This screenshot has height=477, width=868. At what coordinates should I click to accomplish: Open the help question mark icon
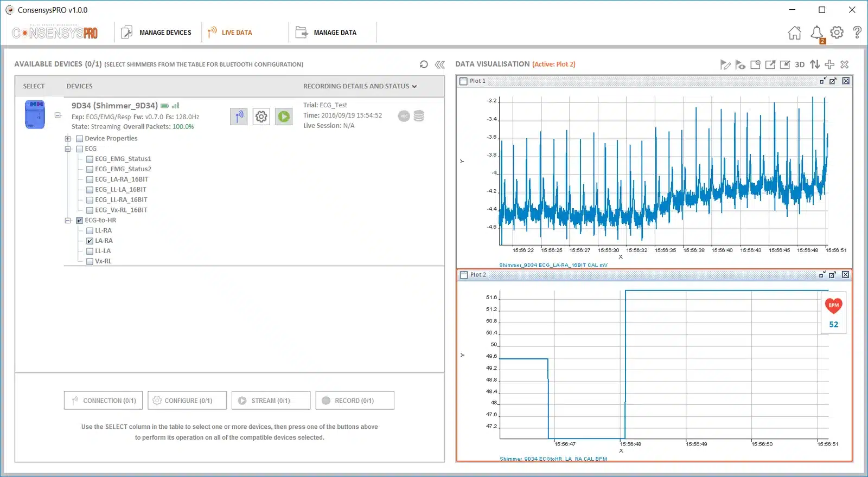pos(857,33)
